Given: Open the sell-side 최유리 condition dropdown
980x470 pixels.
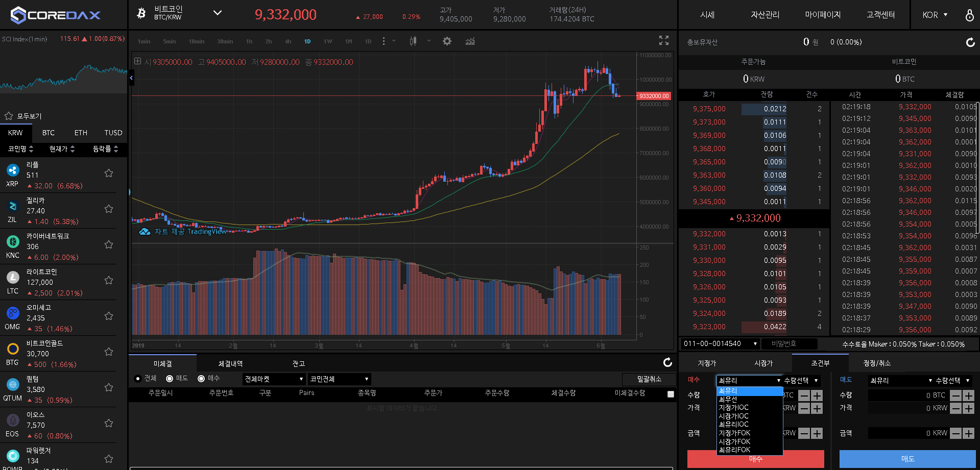Looking at the screenshot, I should click(x=901, y=381).
